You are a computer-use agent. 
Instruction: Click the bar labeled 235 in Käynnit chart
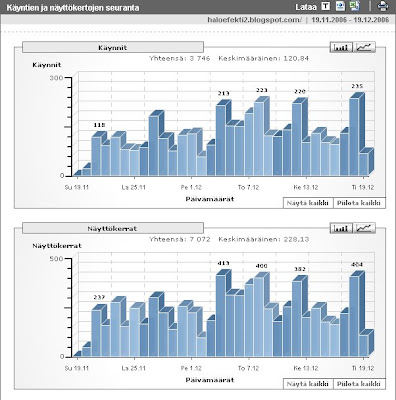click(354, 137)
